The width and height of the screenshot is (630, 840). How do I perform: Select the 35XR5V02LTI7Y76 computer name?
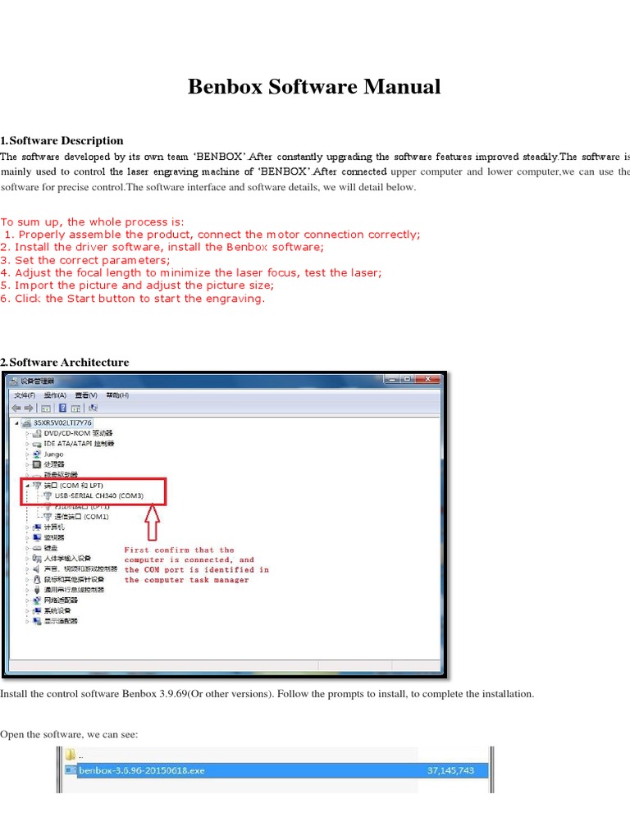coord(62,422)
